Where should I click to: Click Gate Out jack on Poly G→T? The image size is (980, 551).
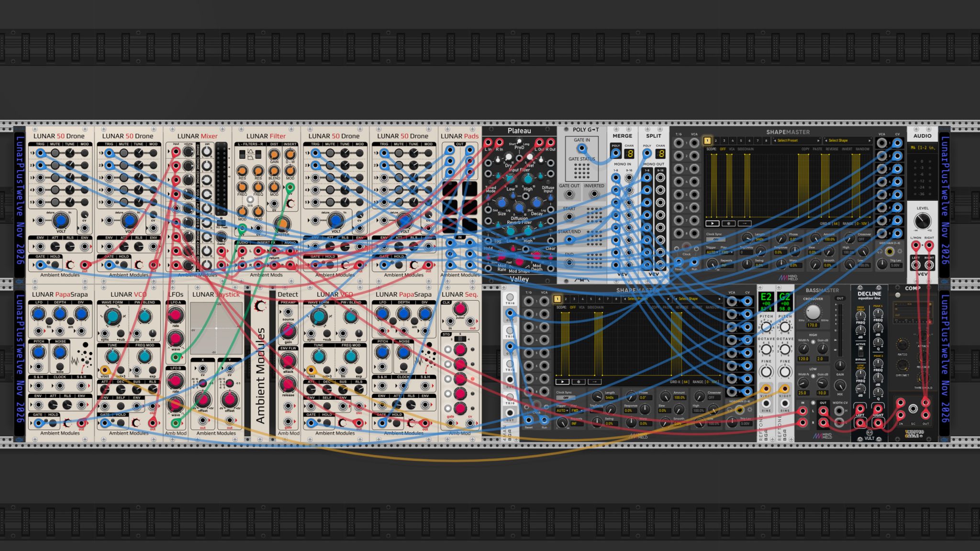coord(569,194)
